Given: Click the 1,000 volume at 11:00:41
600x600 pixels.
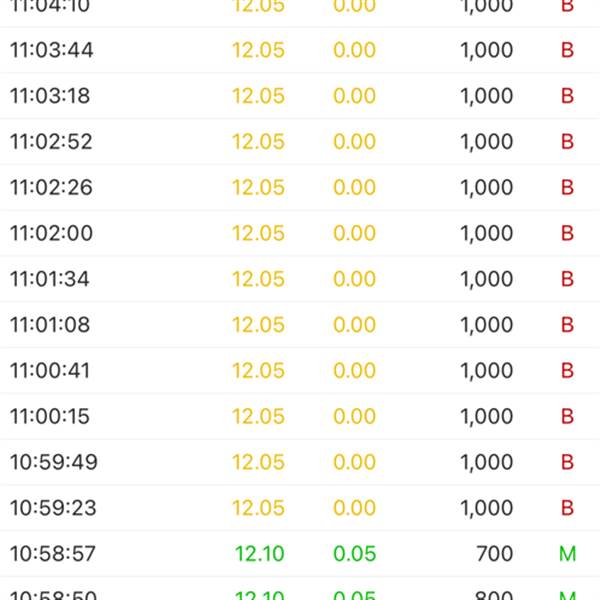Looking at the screenshot, I should 487,371.
